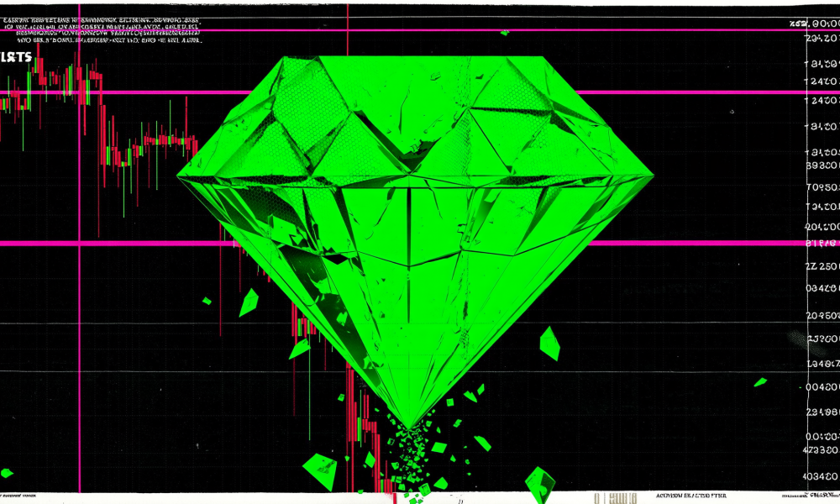
Task: Click the barcode-like marking in the bottom strip
Action: pyautogui.click(x=615, y=499)
